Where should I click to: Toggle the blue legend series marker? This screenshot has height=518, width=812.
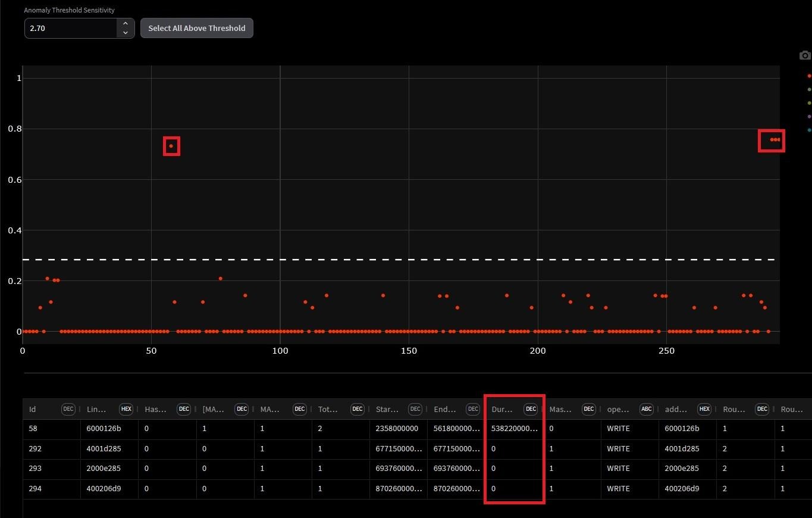(809, 130)
